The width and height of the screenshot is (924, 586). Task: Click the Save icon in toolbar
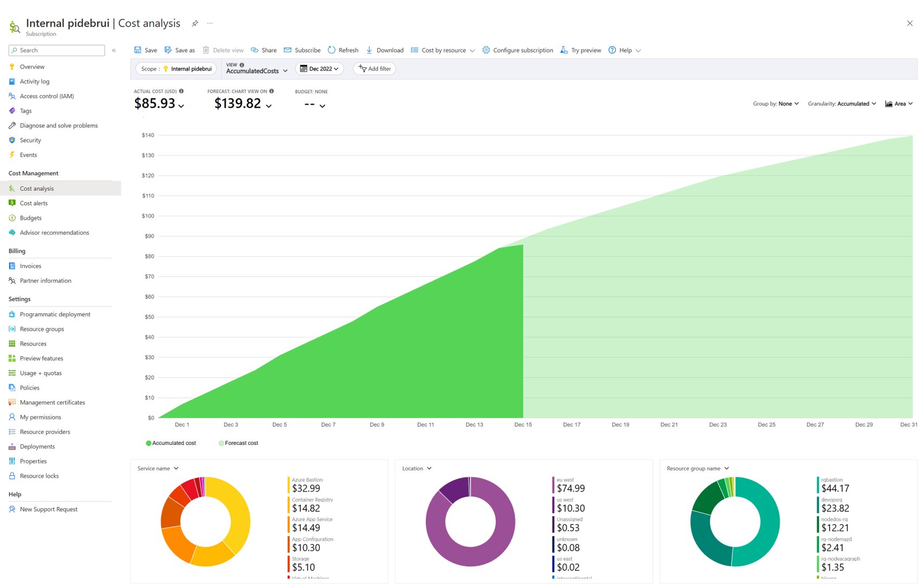tap(138, 50)
